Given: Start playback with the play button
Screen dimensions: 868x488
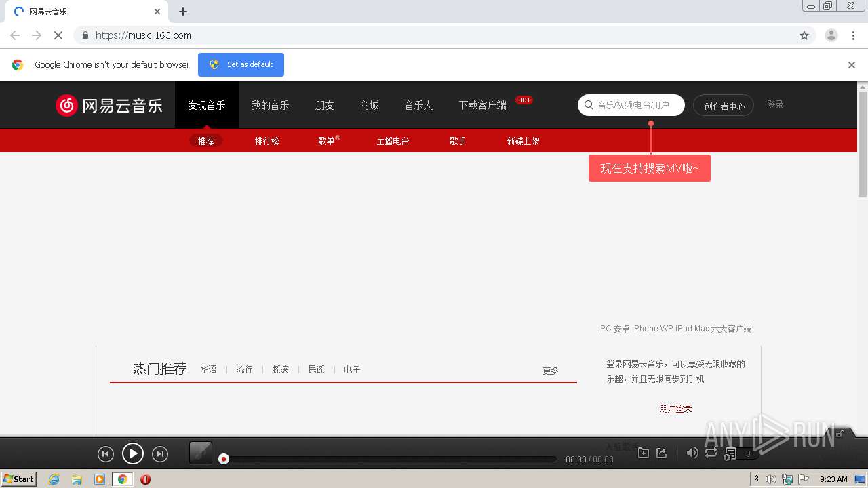Looking at the screenshot, I should click(132, 453).
